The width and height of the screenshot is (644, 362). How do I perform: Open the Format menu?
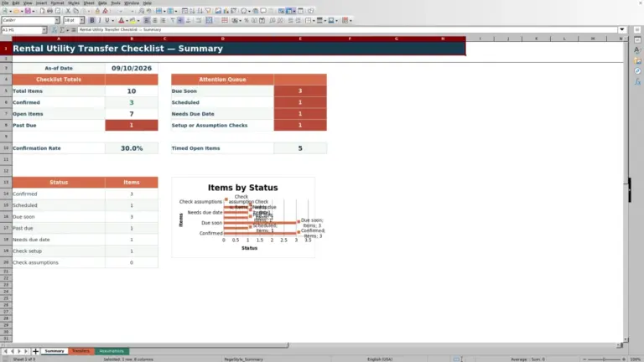pos(57,3)
